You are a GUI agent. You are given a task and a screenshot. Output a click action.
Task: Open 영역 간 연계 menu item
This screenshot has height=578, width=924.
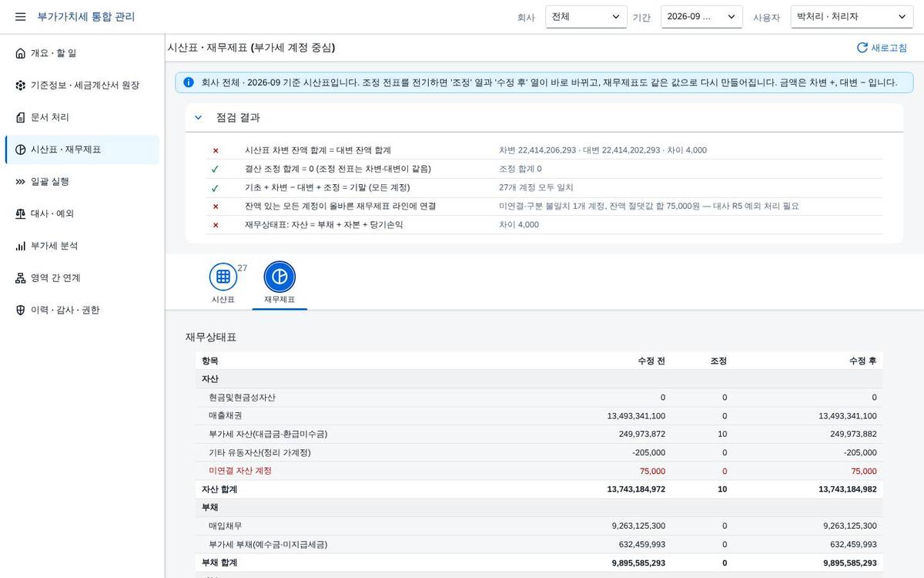click(x=82, y=278)
